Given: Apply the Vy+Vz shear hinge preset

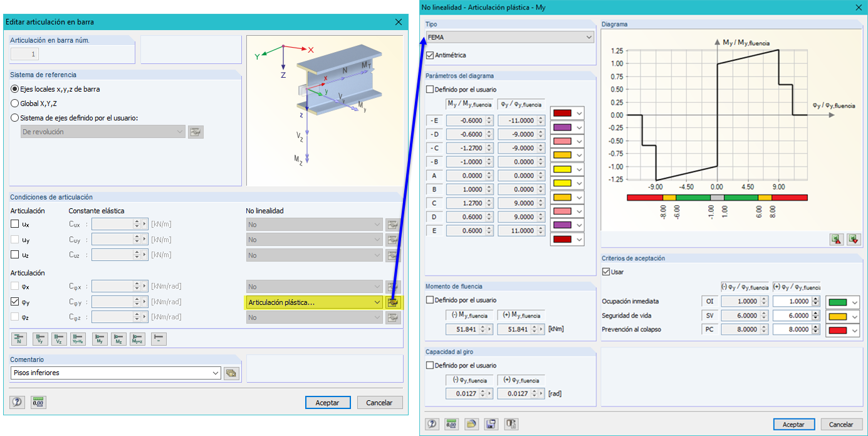Looking at the screenshot, I should (78, 339).
